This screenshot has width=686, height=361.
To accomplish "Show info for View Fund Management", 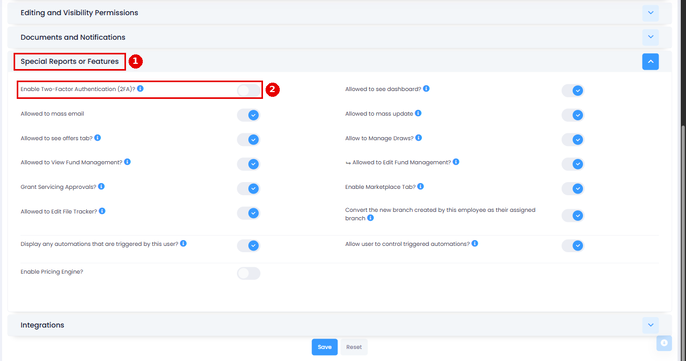I will pos(127,162).
